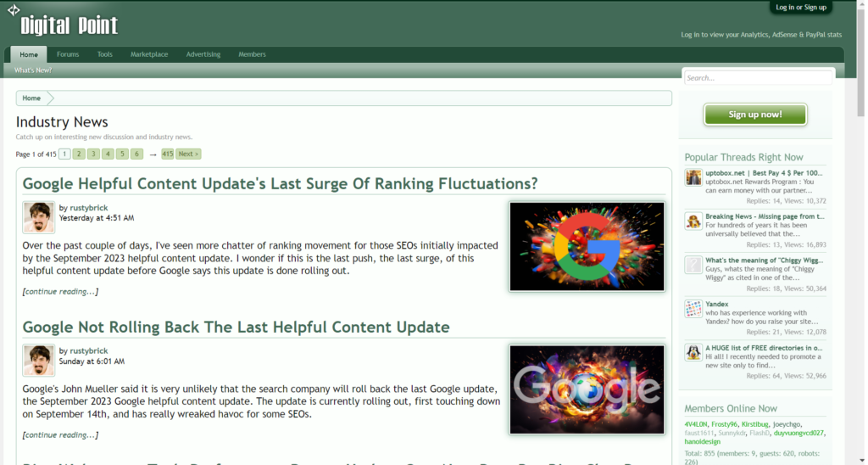This screenshot has height=465, width=868.
Task: Click the Yandex thread avatar icon
Action: (x=693, y=309)
